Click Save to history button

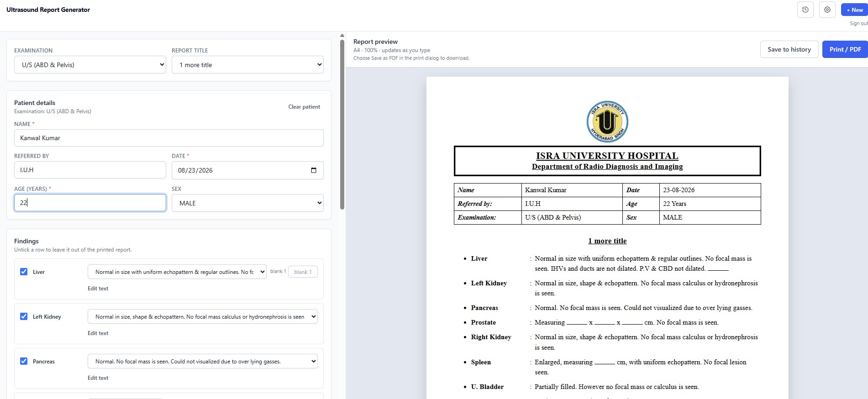tap(789, 49)
